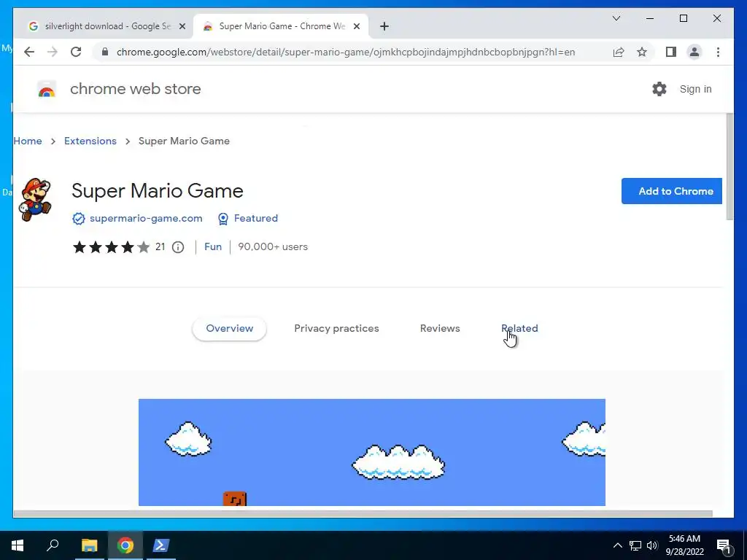This screenshot has width=747, height=560.
Task: Click the 'Super Mario Game' heading
Action: 158,191
